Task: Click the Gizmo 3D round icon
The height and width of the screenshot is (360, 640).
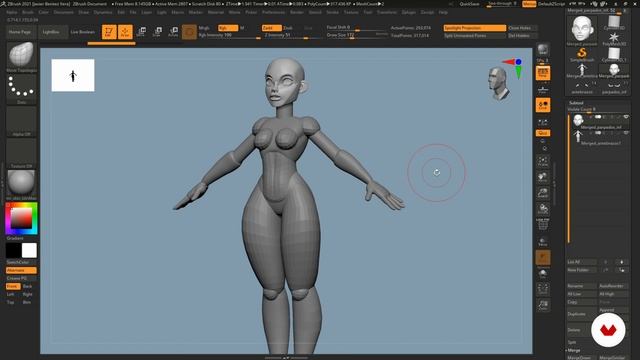Action: 189,32
